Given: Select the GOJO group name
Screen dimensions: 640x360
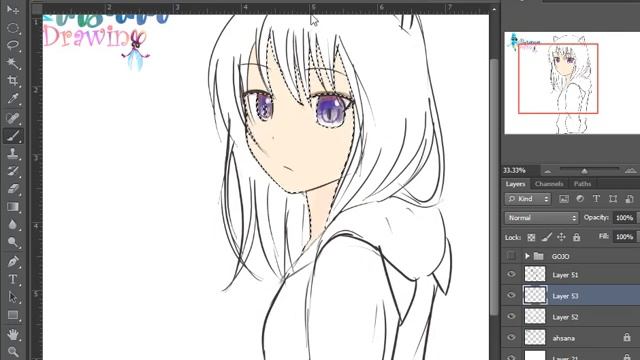Looking at the screenshot, I should click(x=560, y=257).
